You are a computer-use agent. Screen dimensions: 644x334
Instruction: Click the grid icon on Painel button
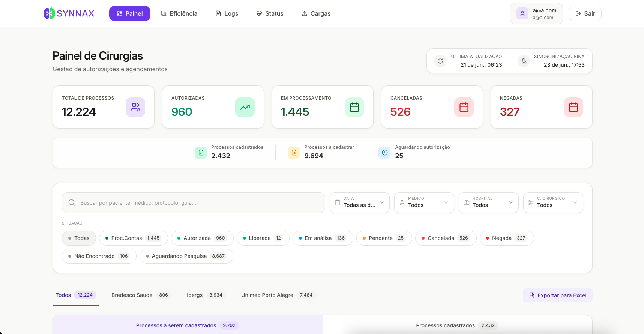click(120, 13)
